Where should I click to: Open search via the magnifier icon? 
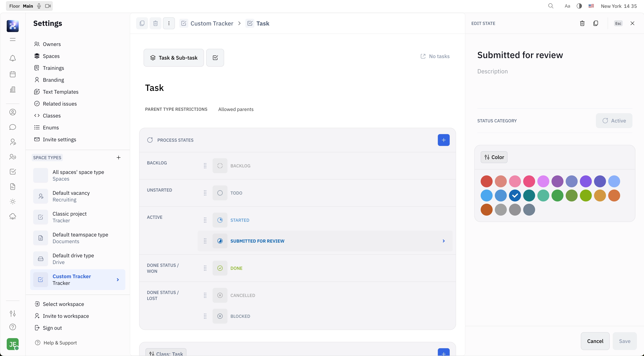[551, 6]
